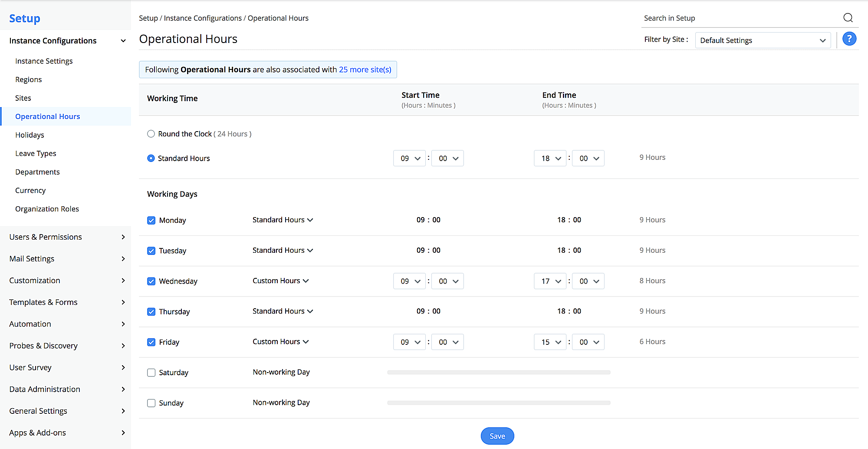Go to Organization Roles in sidebar
Screen dimensions: 868x449
pos(47,209)
